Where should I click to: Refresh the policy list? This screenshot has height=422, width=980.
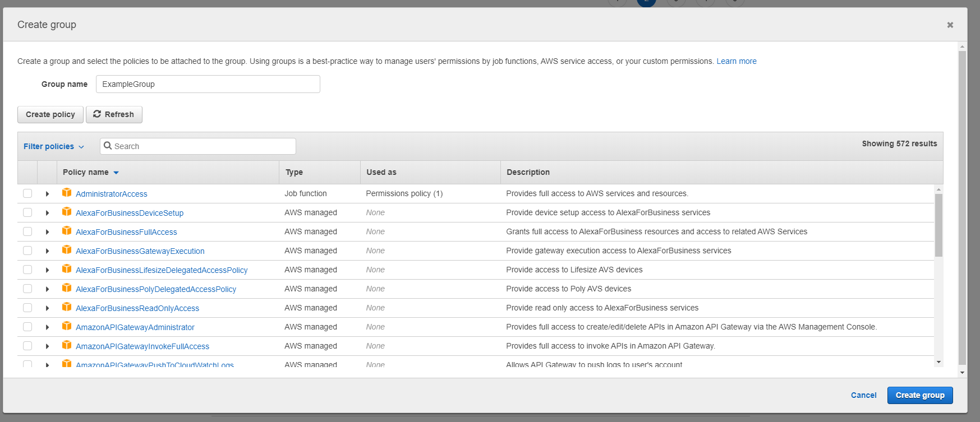point(114,114)
